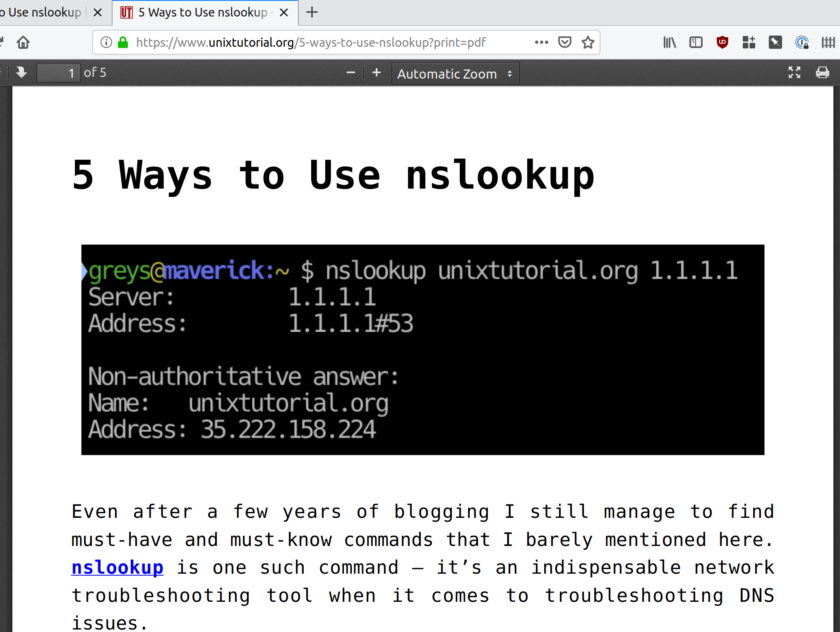
Task: Open the lock-globe privacy extension icon
Action: pyautogui.click(x=802, y=42)
